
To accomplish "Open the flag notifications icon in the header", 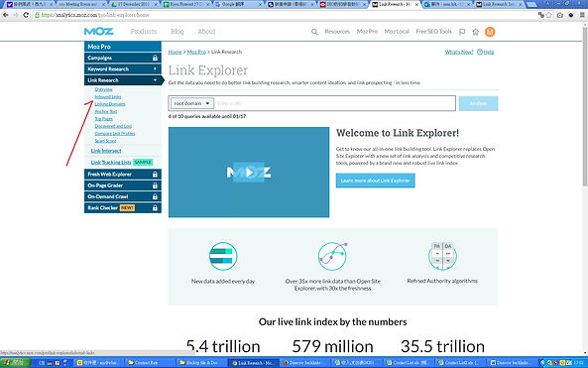I will (x=462, y=32).
